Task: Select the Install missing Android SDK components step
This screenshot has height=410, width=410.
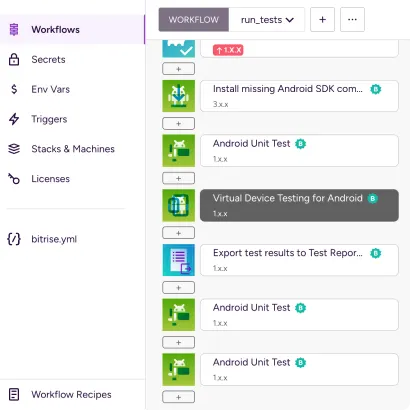Action: [299, 96]
